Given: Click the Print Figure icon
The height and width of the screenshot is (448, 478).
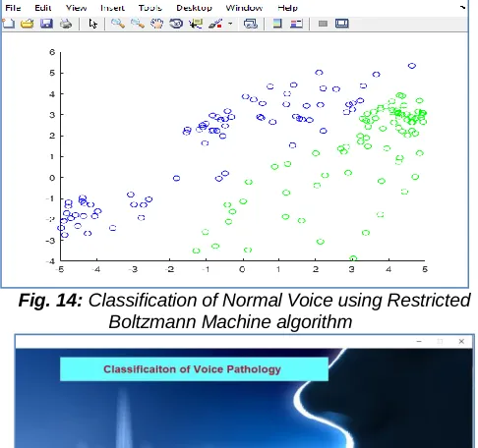Looking at the screenshot, I should pos(66,24).
